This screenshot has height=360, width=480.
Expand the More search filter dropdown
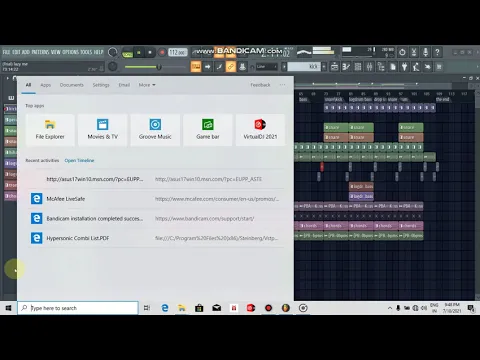tap(147, 85)
